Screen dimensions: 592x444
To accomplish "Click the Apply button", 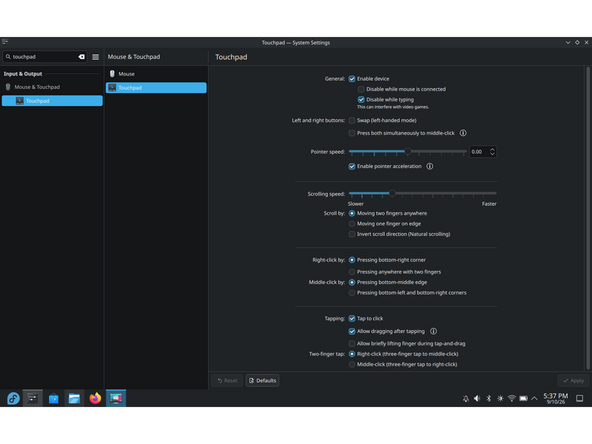I will [574, 381].
